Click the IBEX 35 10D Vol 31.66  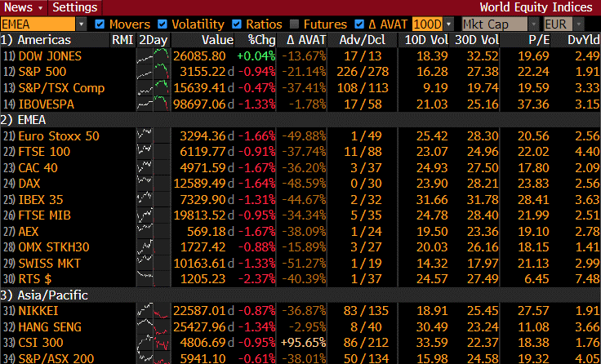coord(432,200)
